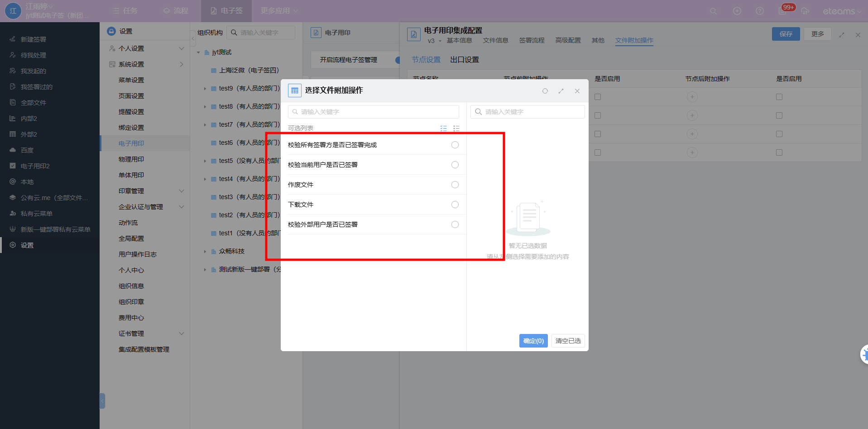
Task: Click the help question mark icon
Action: 760,11
